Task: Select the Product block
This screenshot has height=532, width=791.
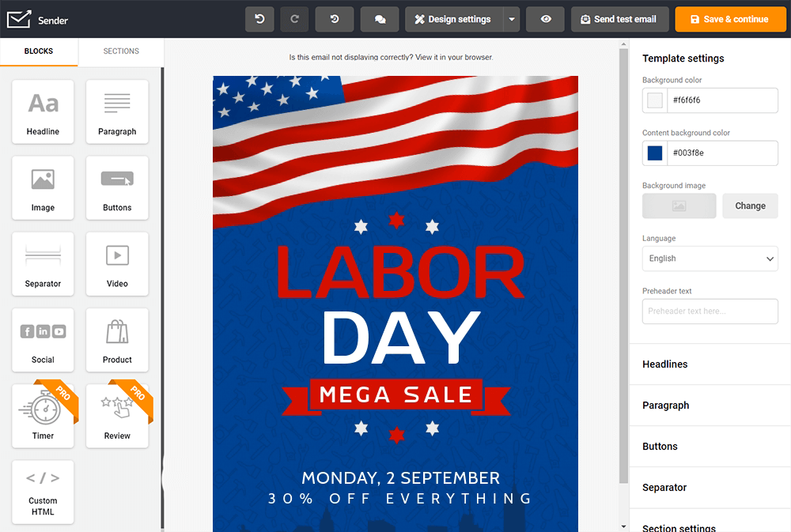Action: tap(117, 340)
